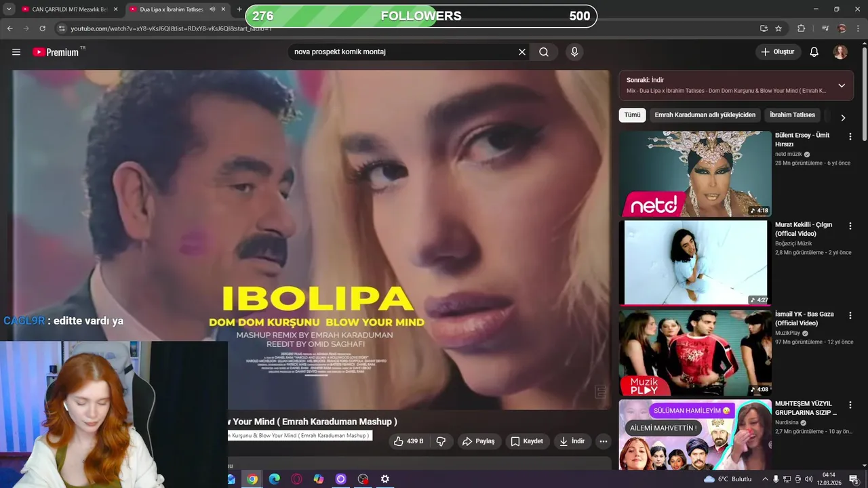Screen dimensions: 868x488
Task: Clear the search box text
Action: pyautogui.click(x=522, y=52)
